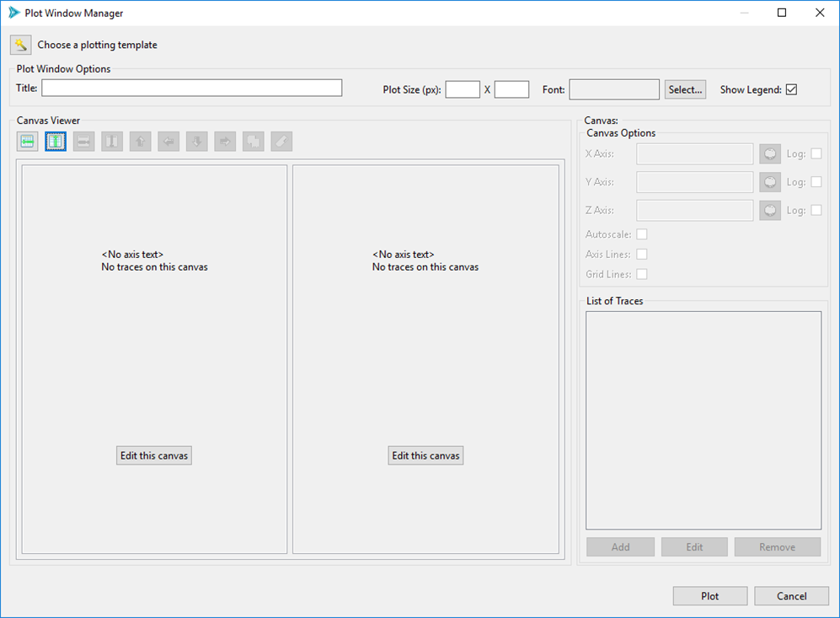Enable the Autoscale checkbox
Screen dimensions: 840x618
coord(641,234)
